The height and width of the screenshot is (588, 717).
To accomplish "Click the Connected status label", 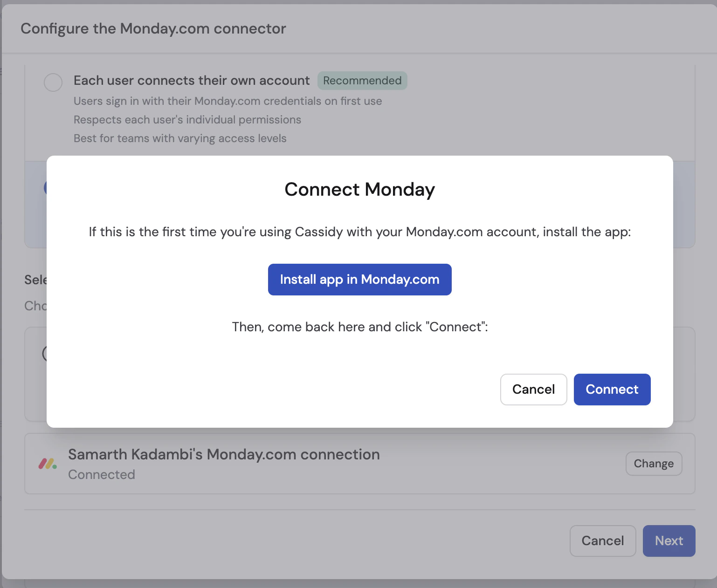I will pos(102,474).
